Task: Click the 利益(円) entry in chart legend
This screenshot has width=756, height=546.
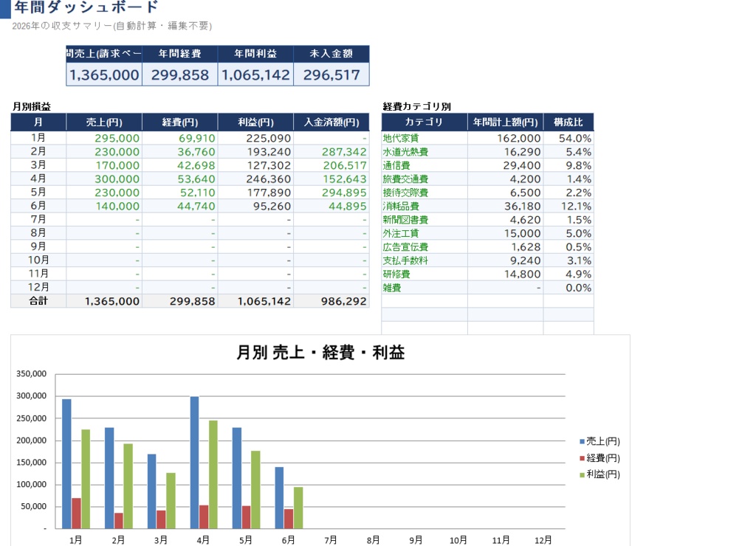Action: [x=599, y=474]
